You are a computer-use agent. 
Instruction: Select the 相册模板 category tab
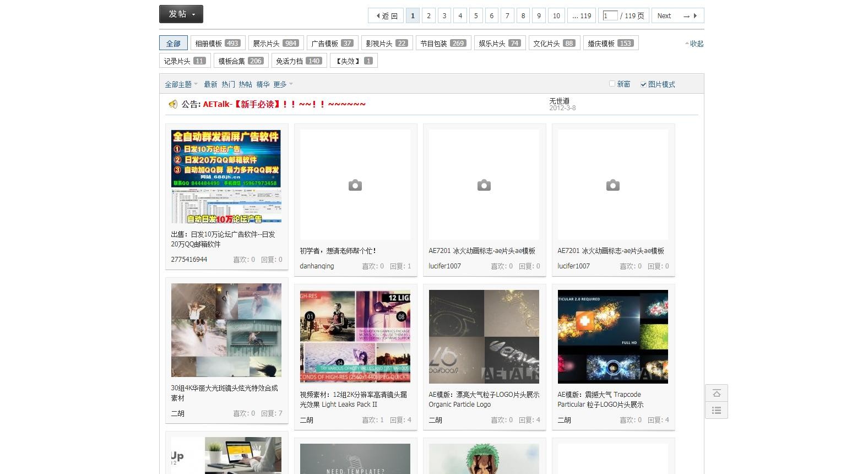pyautogui.click(x=217, y=44)
